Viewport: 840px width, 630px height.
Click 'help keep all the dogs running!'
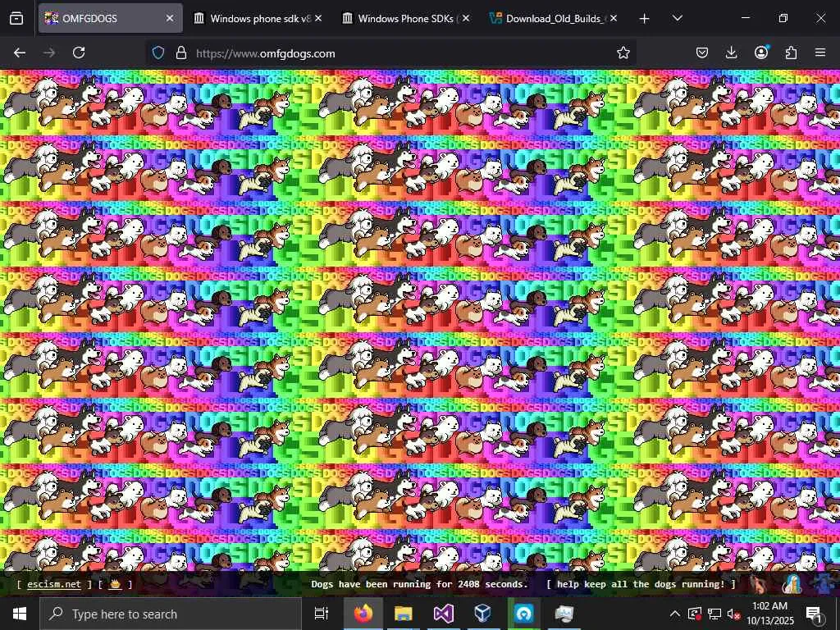(x=641, y=584)
